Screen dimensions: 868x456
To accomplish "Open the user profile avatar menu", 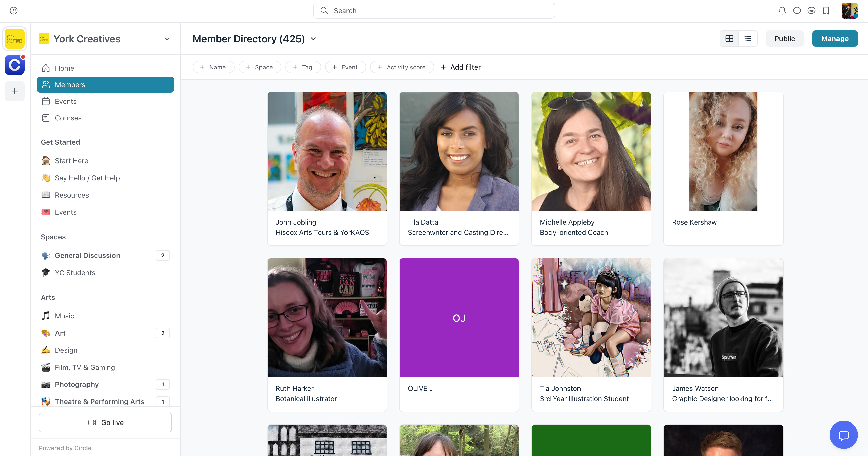I will (850, 11).
